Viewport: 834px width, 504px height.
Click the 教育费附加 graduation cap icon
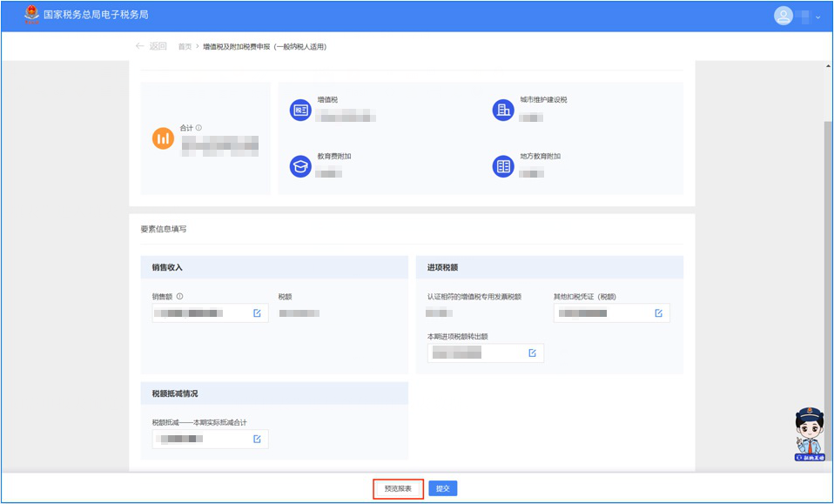(300, 166)
